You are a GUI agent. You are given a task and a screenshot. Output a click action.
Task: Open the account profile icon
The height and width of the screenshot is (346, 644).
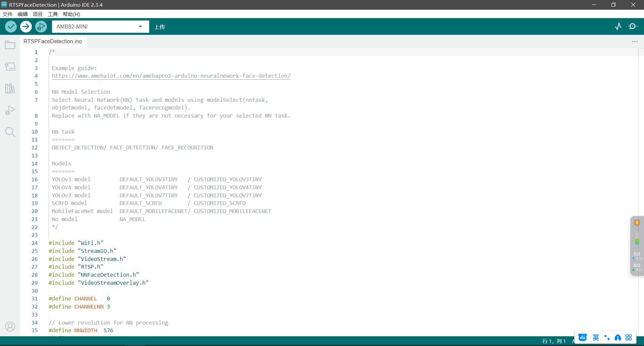(x=10, y=327)
